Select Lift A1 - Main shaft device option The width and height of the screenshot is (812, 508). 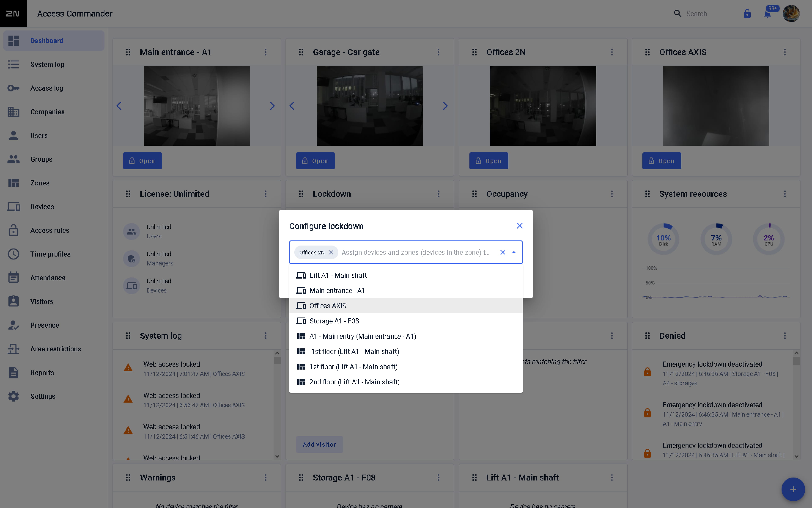point(406,275)
